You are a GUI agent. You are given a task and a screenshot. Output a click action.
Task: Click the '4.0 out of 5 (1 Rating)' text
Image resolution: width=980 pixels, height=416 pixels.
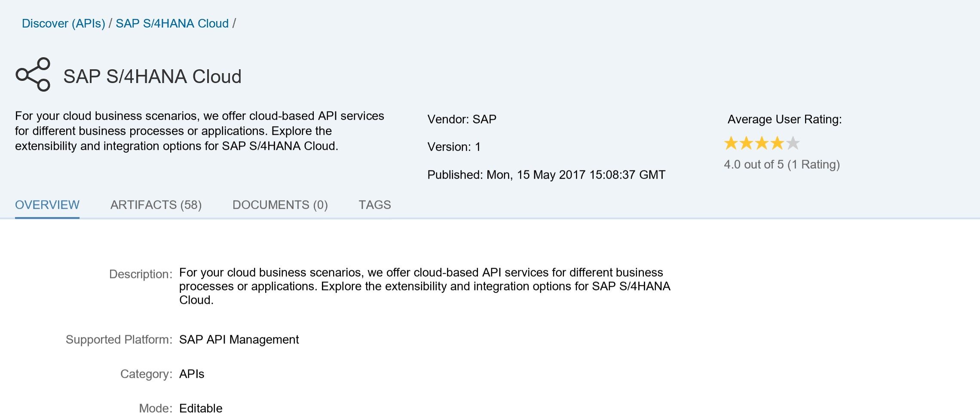[781, 164]
